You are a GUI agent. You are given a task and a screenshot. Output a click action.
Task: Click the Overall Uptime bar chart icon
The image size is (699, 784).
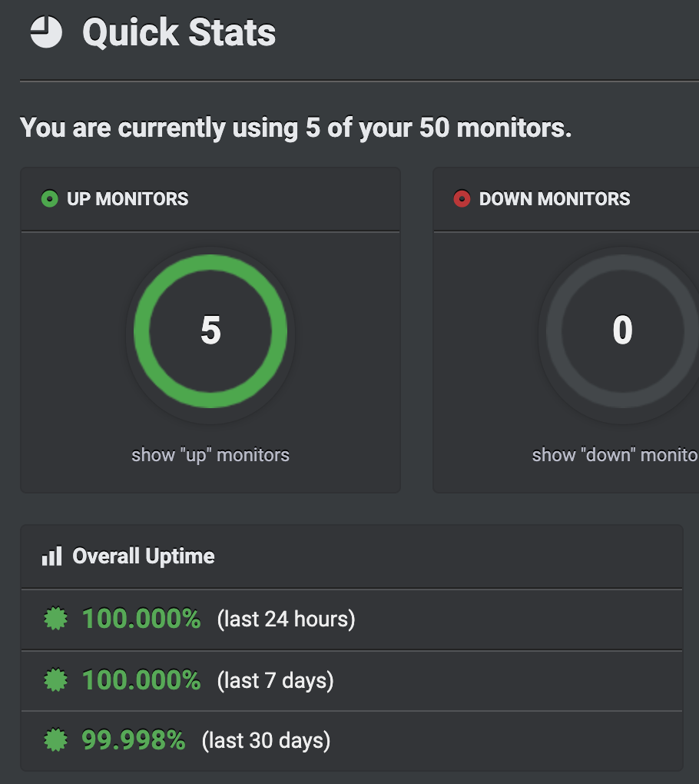click(x=51, y=556)
